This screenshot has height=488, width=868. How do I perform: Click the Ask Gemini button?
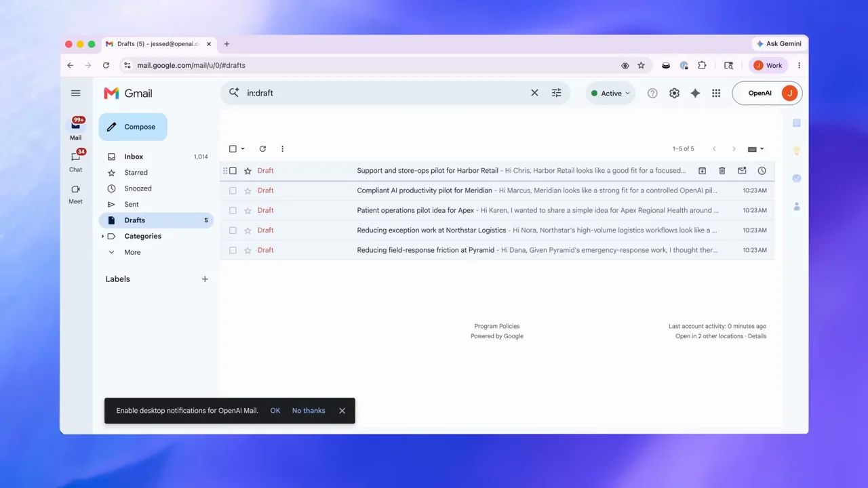[x=779, y=44]
